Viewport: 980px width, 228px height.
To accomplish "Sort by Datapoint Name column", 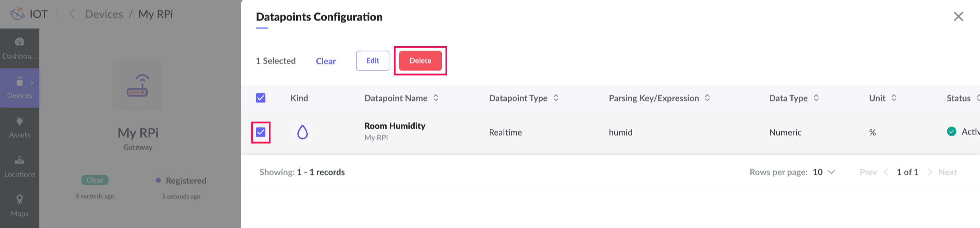I will (436, 98).
